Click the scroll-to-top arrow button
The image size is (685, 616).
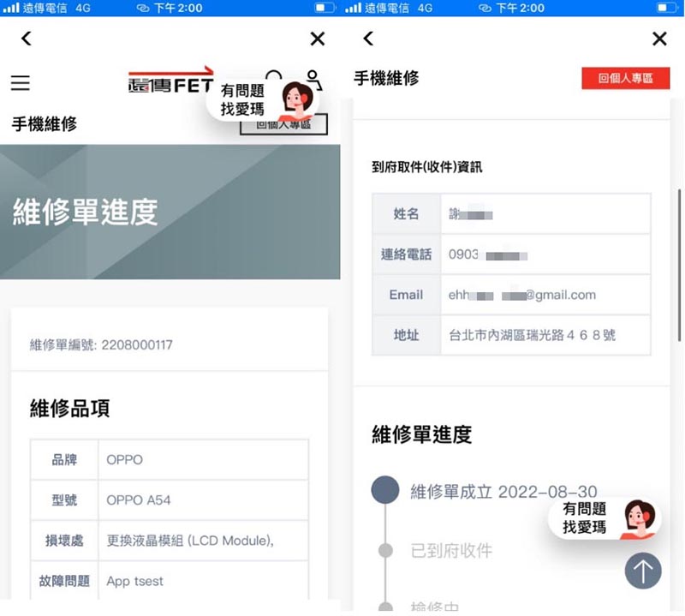pyautogui.click(x=643, y=571)
